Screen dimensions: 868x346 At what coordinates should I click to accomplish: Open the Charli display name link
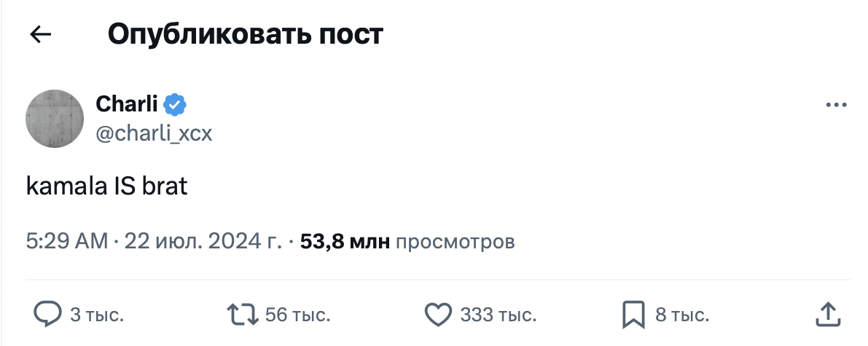tap(127, 104)
